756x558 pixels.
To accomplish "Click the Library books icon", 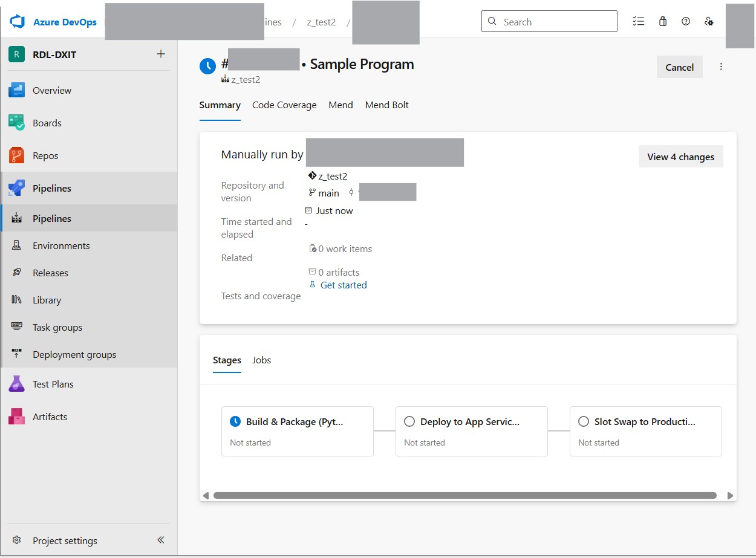I will pyautogui.click(x=17, y=300).
